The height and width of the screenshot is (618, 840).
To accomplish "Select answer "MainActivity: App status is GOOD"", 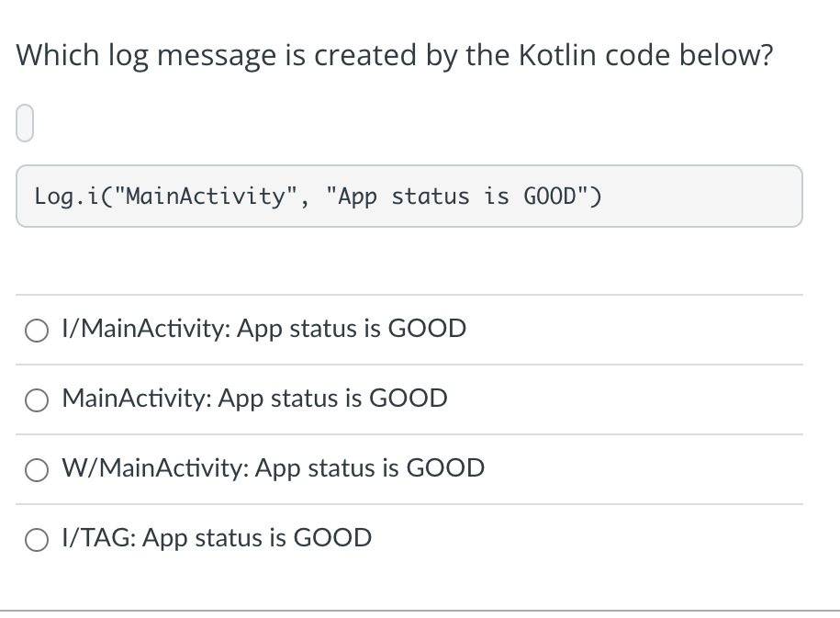I will [x=253, y=399].
